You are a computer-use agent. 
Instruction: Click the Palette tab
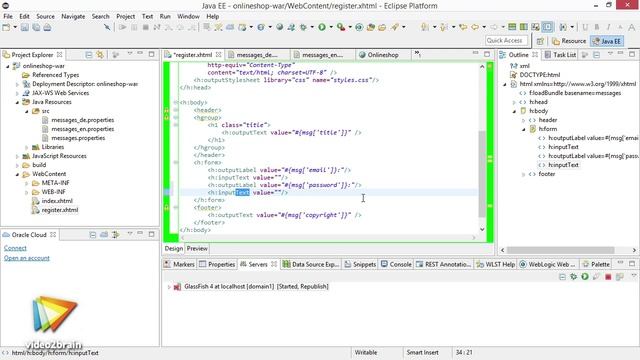(x=596, y=264)
